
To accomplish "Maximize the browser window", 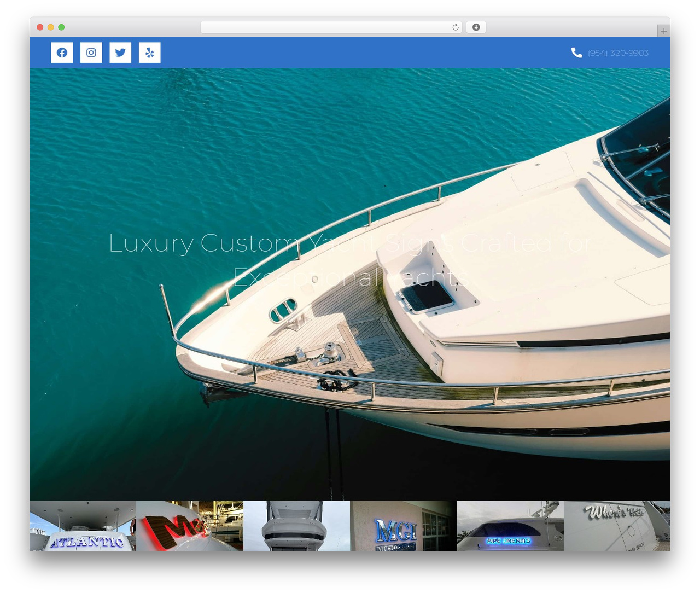I will tap(61, 27).
